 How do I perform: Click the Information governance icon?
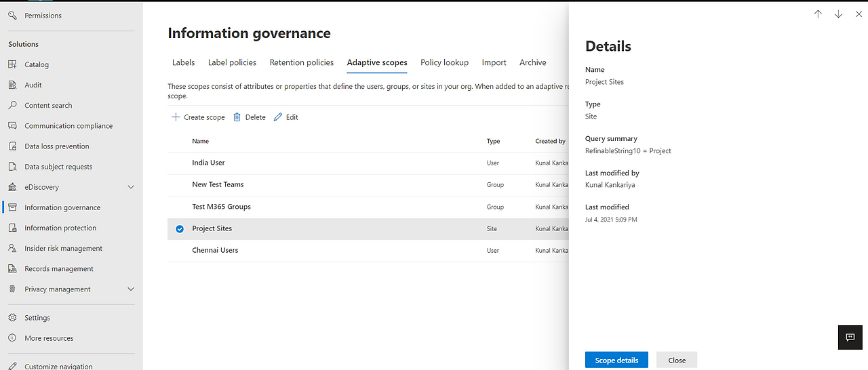(12, 207)
